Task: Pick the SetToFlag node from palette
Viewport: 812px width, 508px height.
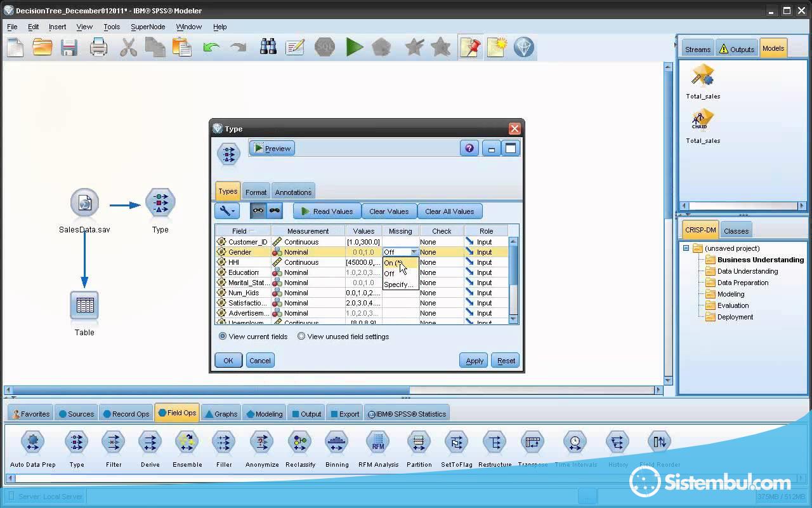Action: (x=457, y=442)
